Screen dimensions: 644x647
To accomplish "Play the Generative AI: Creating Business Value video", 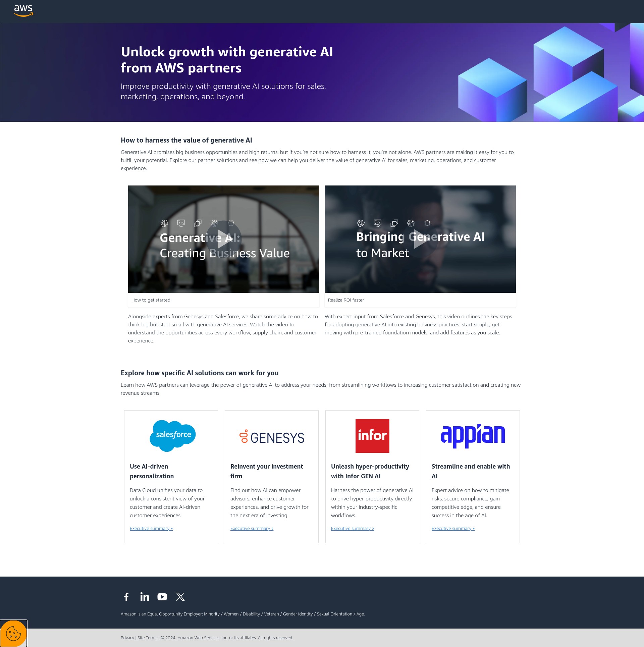I will [x=224, y=239].
